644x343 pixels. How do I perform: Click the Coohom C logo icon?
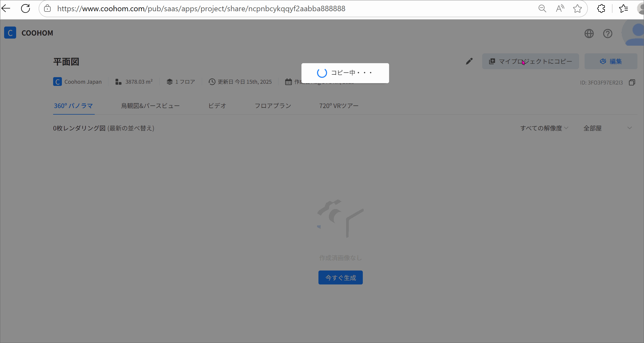click(x=10, y=33)
